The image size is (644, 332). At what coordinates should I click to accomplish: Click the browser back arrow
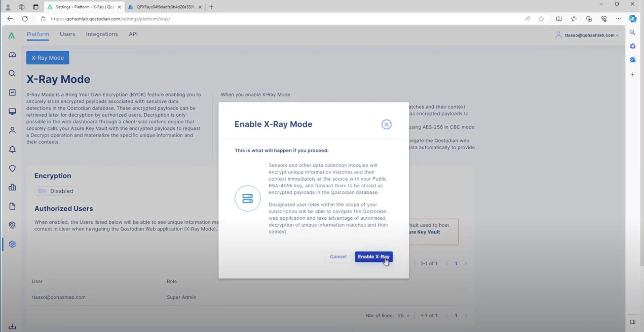click(10, 19)
